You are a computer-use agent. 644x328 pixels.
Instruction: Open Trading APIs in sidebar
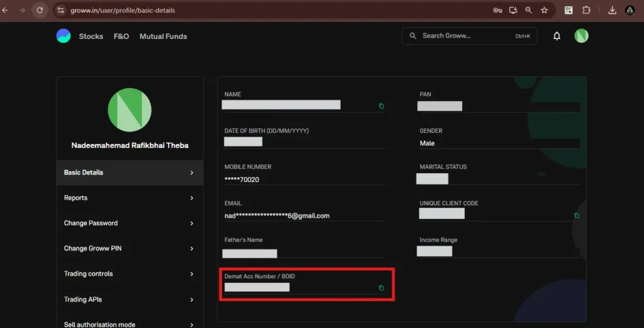(130, 299)
